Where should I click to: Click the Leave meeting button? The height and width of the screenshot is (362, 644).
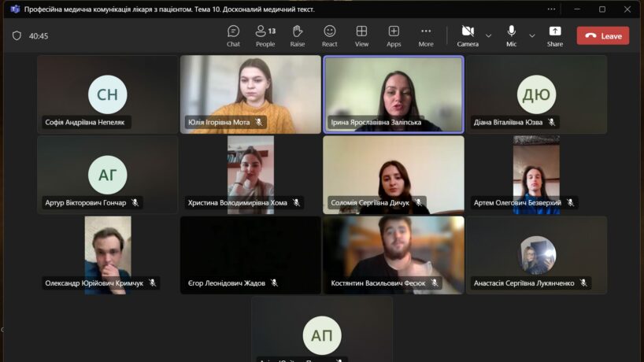pyautogui.click(x=602, y=35)
